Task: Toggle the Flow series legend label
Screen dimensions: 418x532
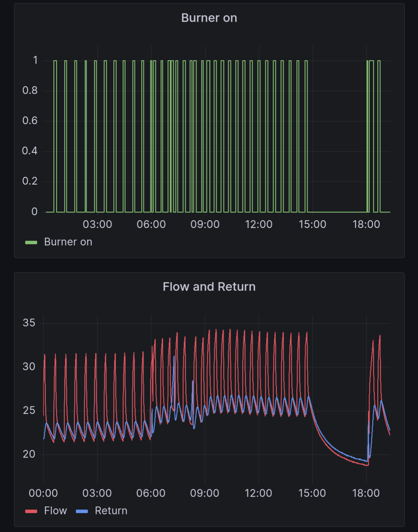Action: click(55, 511)
